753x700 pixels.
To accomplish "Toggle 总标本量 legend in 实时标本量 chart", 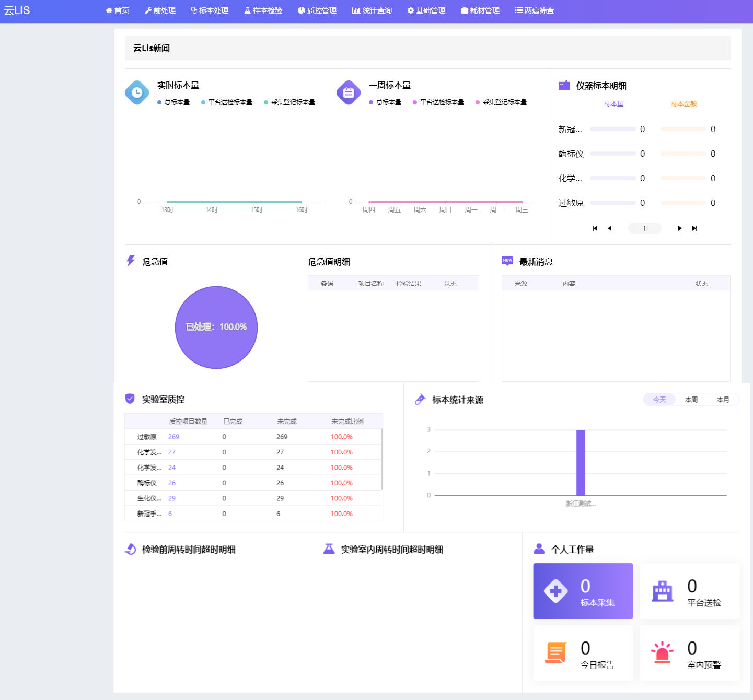I will tap(173, 102).
